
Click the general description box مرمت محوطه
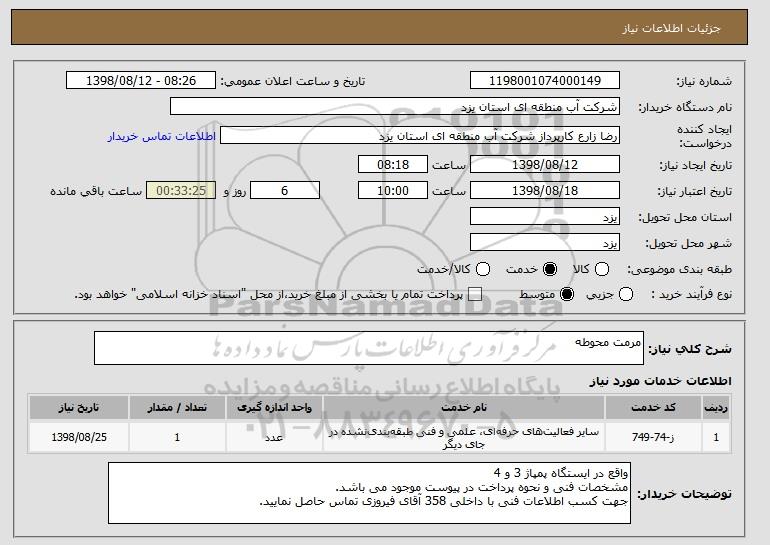point(369,348)
